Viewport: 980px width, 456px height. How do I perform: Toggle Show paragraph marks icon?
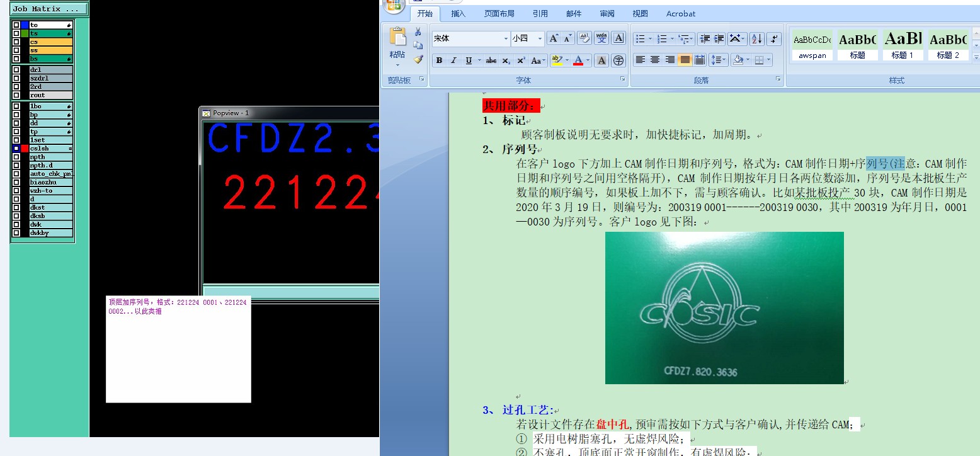pyautogui.click(x=775, y=38)
